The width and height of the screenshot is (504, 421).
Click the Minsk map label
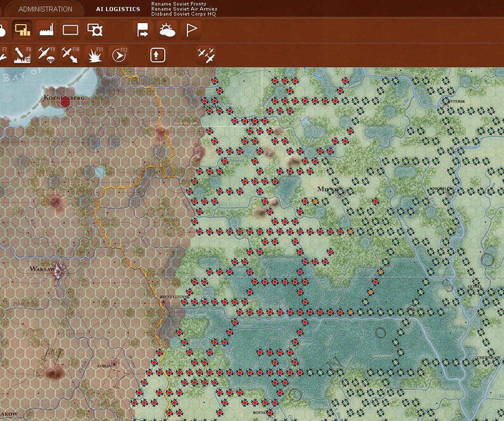[x=328, y=189]
